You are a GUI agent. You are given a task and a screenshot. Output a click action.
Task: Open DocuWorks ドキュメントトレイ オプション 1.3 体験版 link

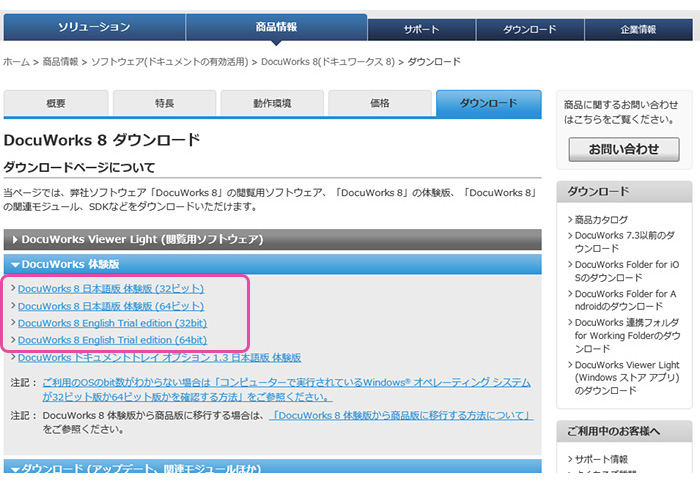click(x=159, y=358)
